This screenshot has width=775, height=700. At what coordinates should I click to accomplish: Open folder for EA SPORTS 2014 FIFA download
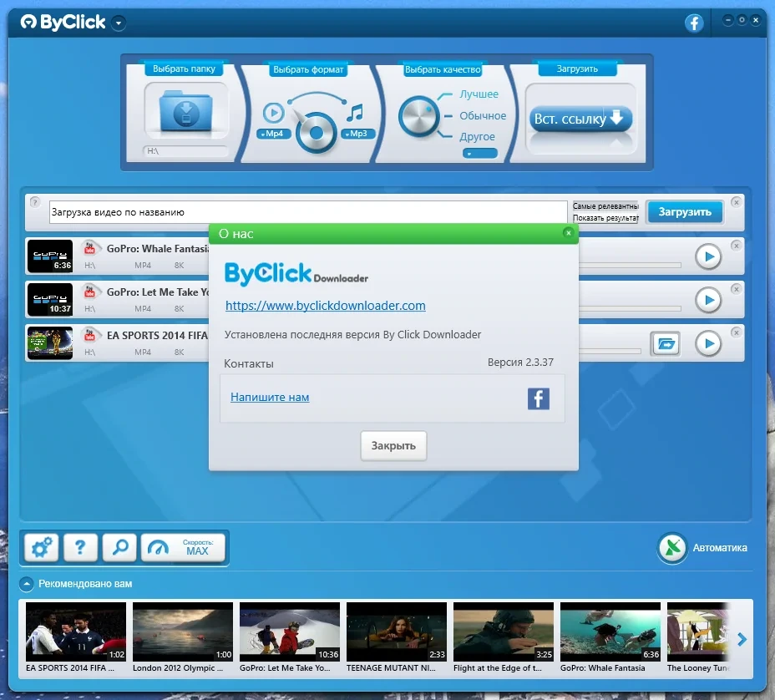(666, 343)
